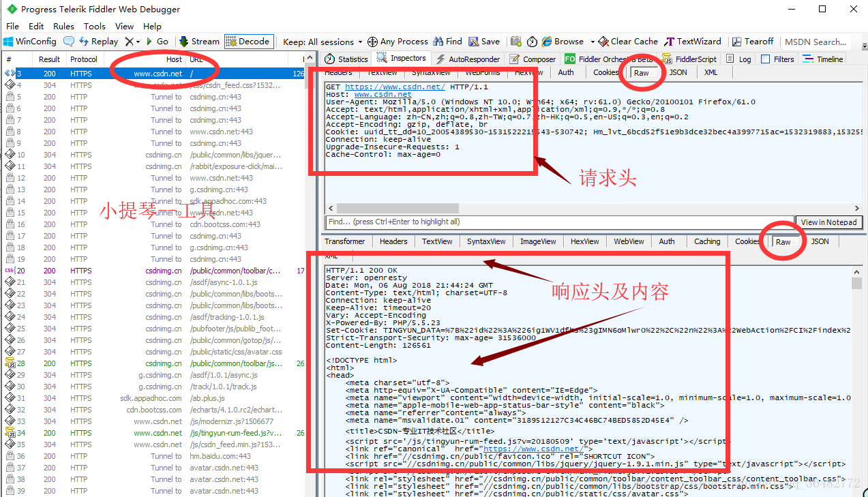Open the Statistics tab

pos(346,59)
